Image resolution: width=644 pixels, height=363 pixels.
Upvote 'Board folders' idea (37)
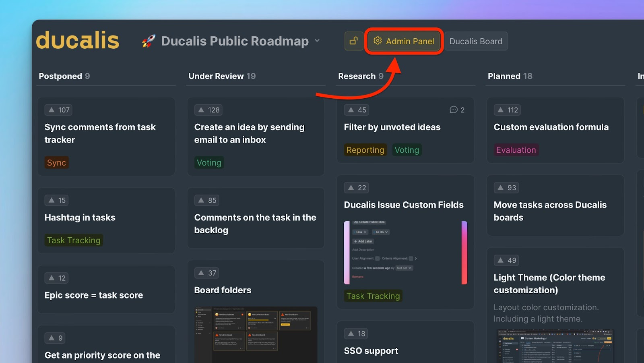(x=207, y=273)
